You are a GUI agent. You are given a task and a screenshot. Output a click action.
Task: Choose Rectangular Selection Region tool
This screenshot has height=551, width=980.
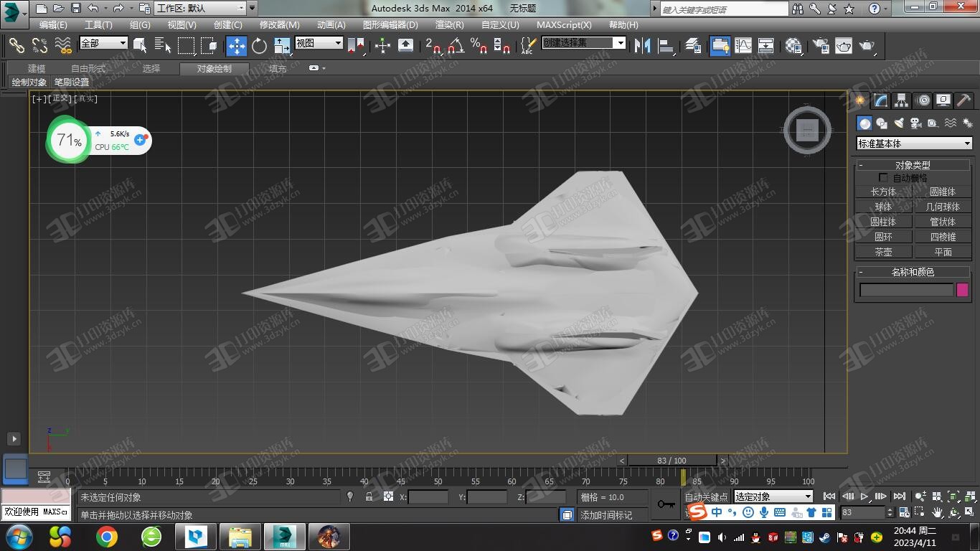point(186,46)
